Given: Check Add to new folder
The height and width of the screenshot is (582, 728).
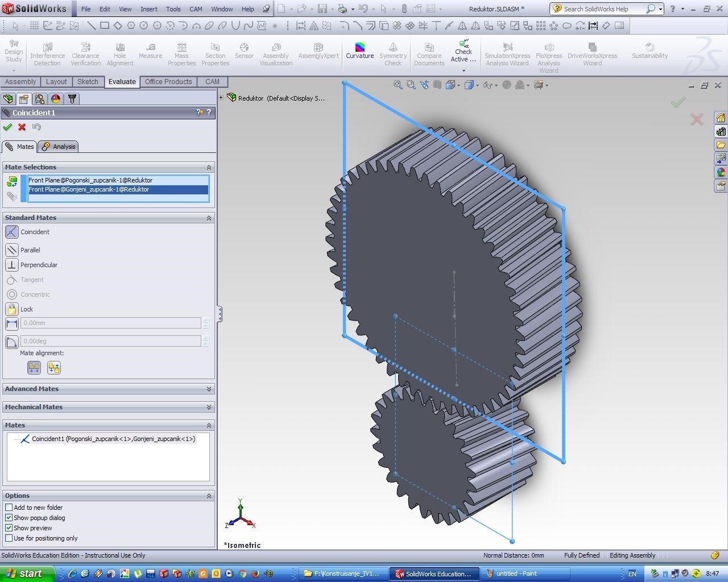Looking at the screenshot, I should point(9,508).
